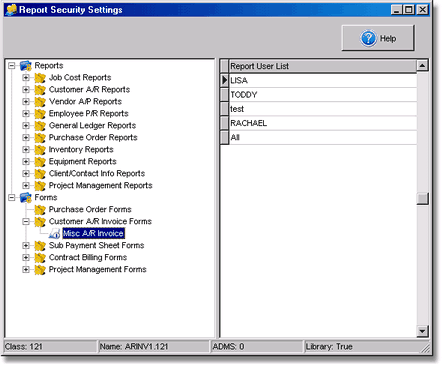Click the Forms root folder icon

coord(26,198)
